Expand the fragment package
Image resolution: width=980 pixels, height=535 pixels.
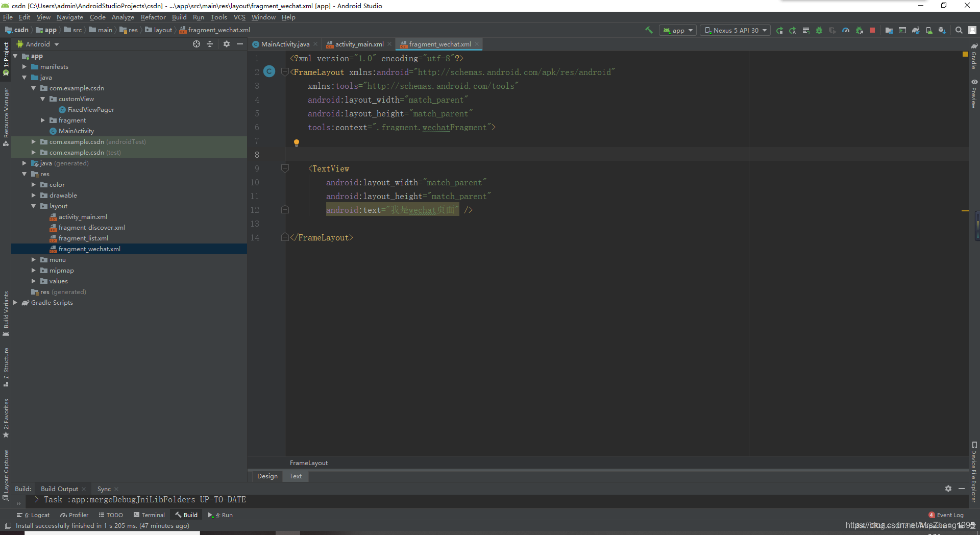tap(43, 120)
